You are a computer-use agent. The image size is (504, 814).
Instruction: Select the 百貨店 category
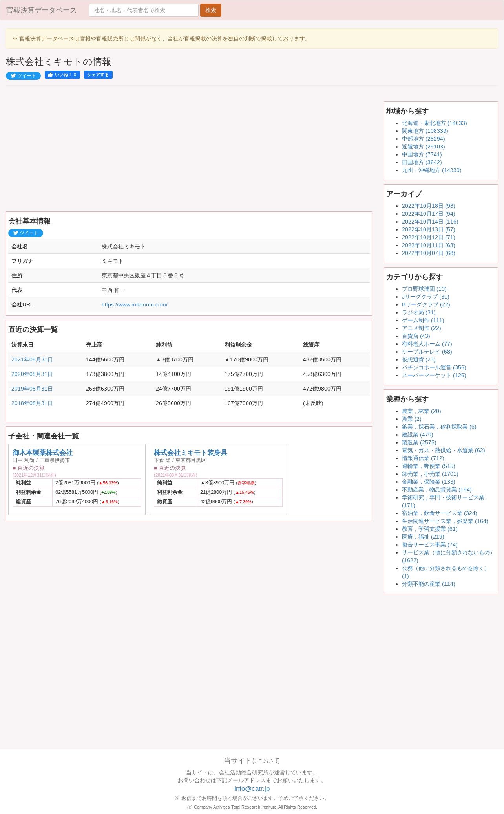(x=416, y=336)
